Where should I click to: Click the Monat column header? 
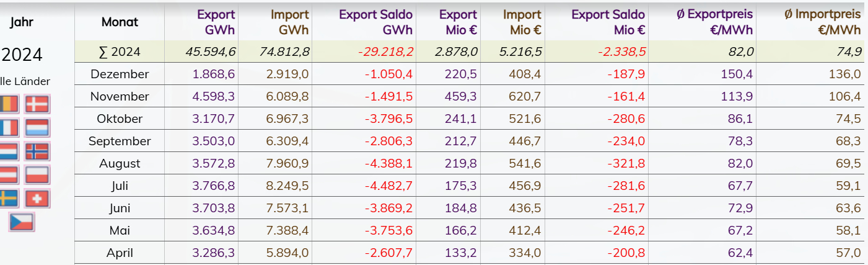tap(120, 22)
